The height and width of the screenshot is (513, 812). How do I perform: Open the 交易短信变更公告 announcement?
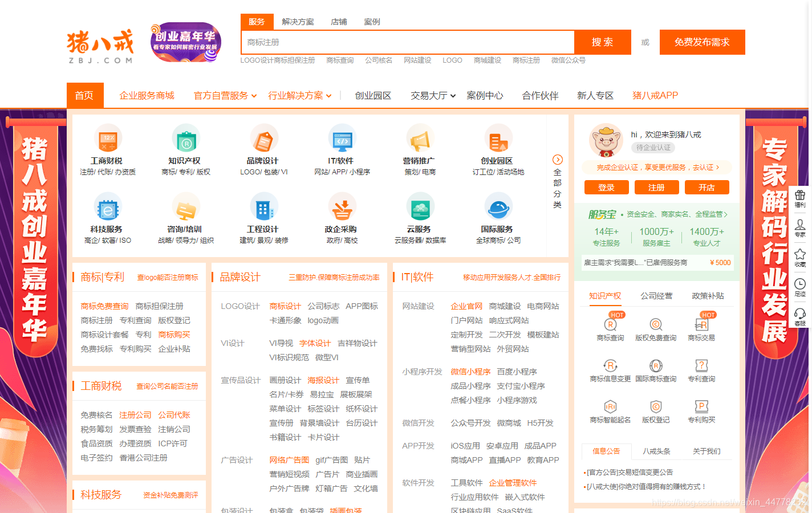pos(630,472)
